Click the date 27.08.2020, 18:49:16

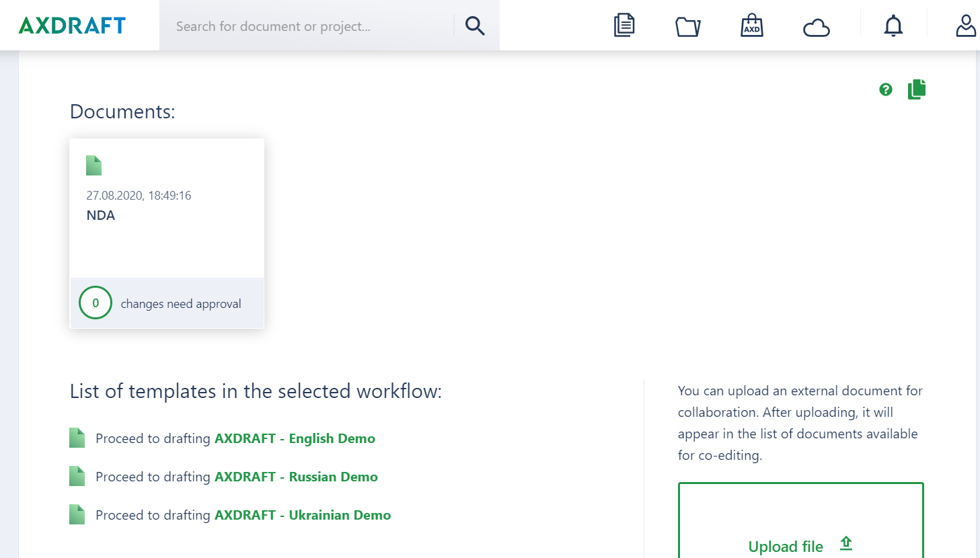click(x=139, y=196)
